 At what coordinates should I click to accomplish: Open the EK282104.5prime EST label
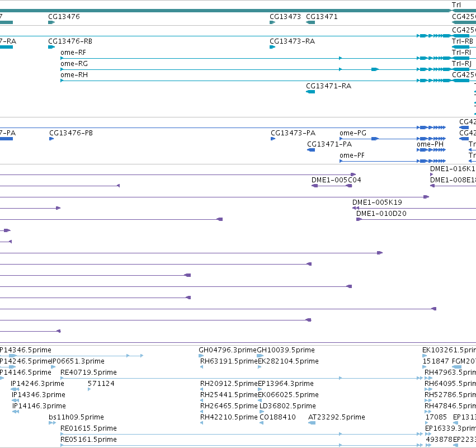pyautogui.click(x=288, y=361)
